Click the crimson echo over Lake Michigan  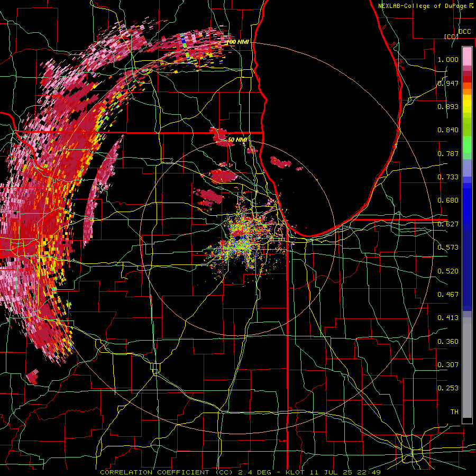(280, 162)
